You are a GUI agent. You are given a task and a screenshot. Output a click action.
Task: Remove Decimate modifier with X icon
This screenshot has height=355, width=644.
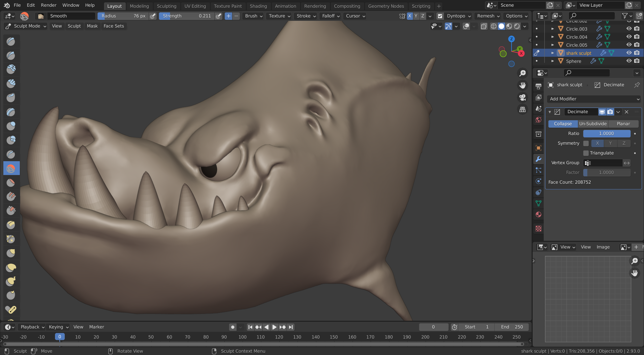(x=627, y=112)
